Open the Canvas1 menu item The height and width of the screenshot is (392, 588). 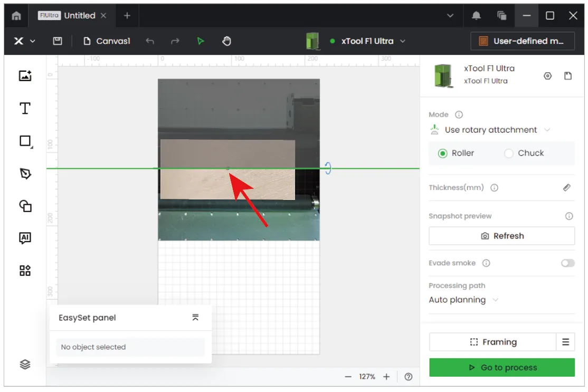tap(107, 41)
